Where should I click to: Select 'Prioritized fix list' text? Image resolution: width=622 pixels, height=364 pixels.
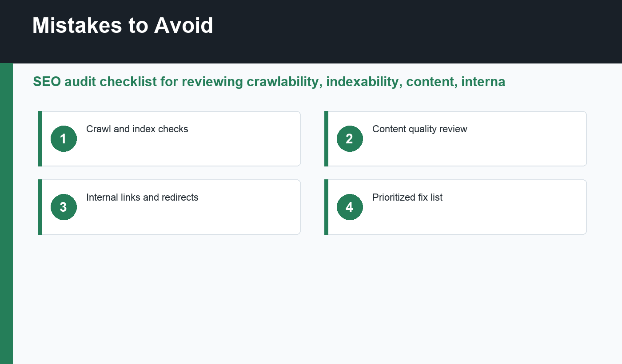coord(407,198)
